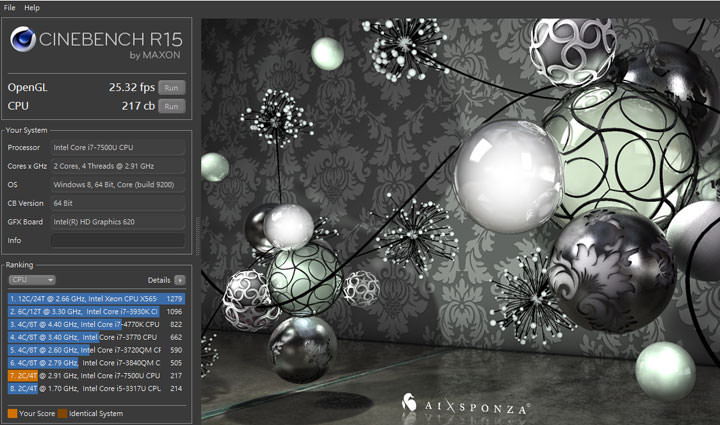The height and width of the screenshot is (425, 720).
Task: Run the CPU benchmark
Action: click(173, 106)
